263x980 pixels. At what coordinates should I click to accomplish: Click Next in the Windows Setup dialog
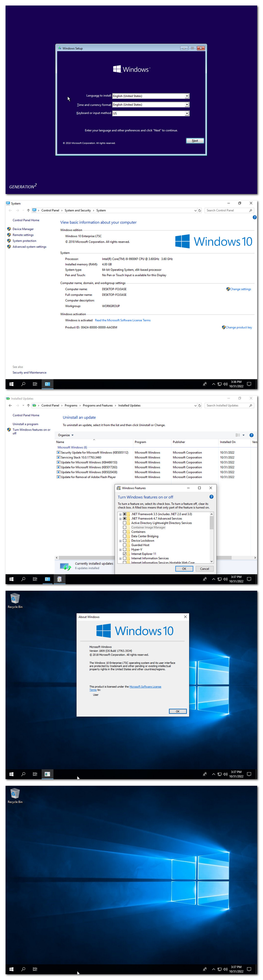(195, 141)
